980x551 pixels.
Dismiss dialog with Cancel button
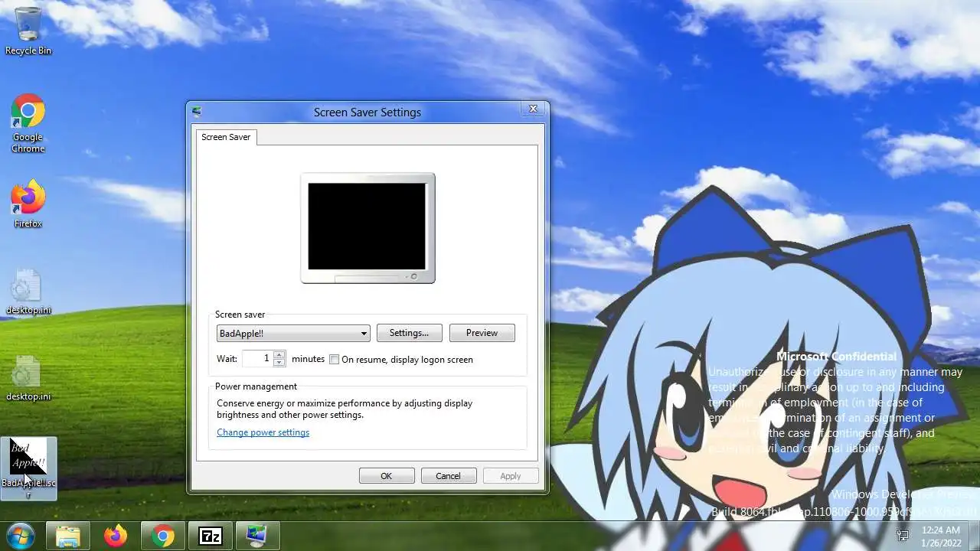pyautogui.click(x=449, y=476)
